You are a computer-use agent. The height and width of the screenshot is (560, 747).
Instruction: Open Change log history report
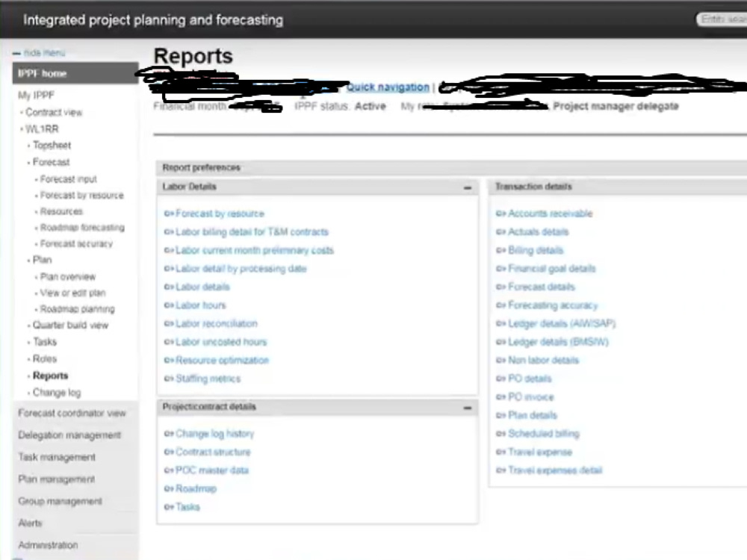pos(214,433)
